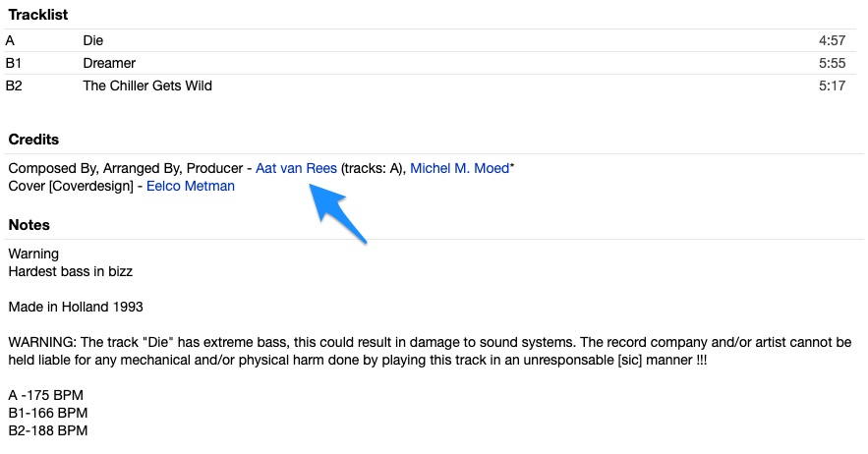Click the "B1-166 BPM" note line
Viewport: 868px width, 454px height.
tap(47, 413)
